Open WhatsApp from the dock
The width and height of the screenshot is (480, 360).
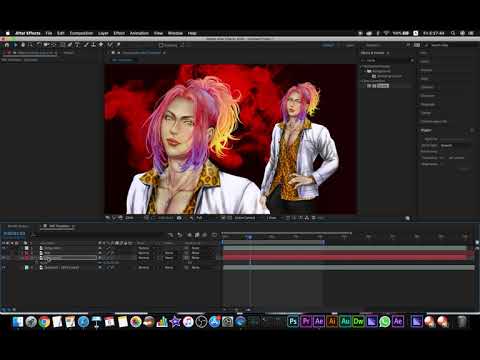pyautogui.click(x=385, y=321)
